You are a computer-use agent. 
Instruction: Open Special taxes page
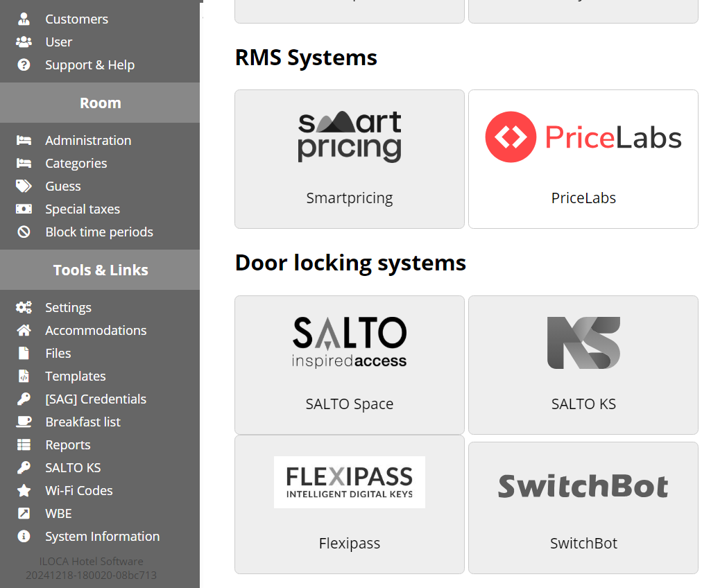[83, 209]
